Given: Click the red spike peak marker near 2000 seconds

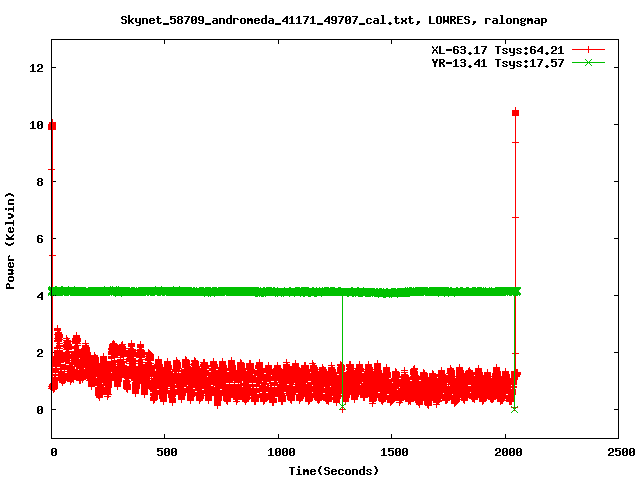Looking at the screenshot, I should 516,113.
